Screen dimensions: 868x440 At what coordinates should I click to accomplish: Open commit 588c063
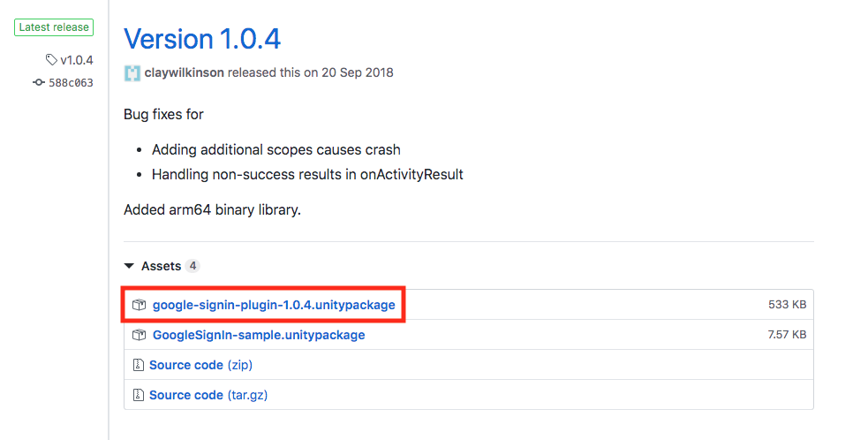(71, 82)
